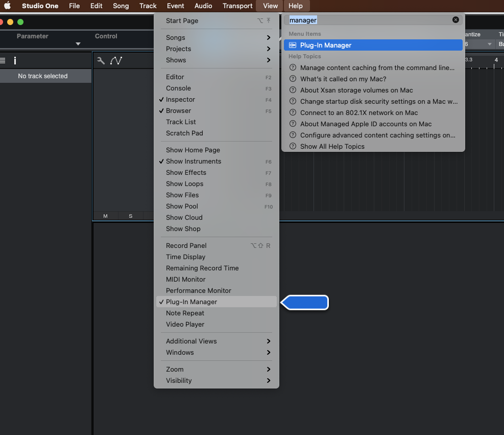Screen dimensions: 504x435
Task: Select MIDI Monitor menu item
Action: tap(217, 279)
